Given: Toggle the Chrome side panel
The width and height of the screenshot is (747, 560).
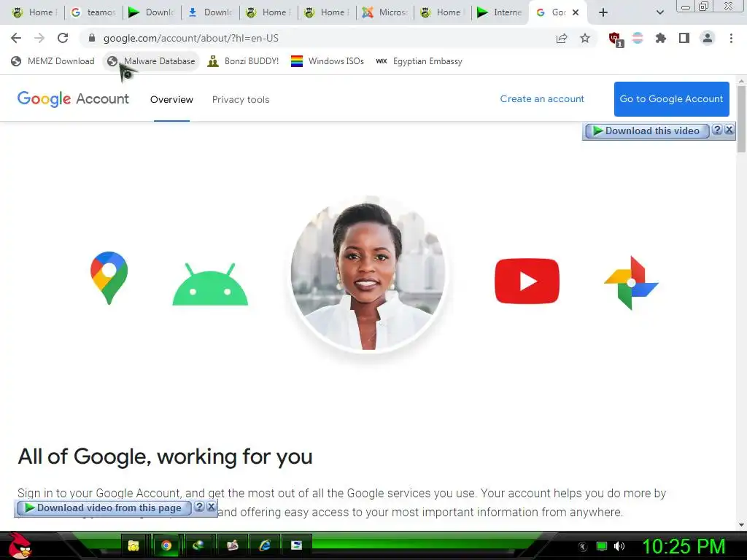Looking at the screenshot, I should click(684, 38).
